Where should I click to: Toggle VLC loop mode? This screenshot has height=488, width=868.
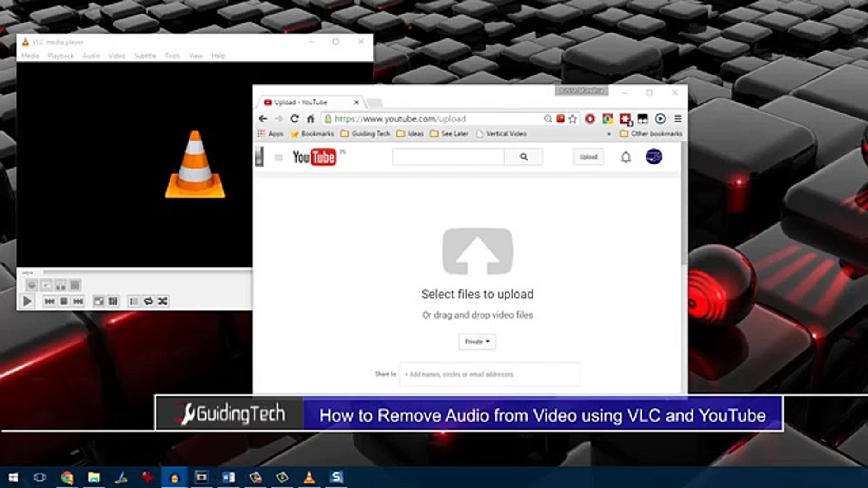click(148, 301)
